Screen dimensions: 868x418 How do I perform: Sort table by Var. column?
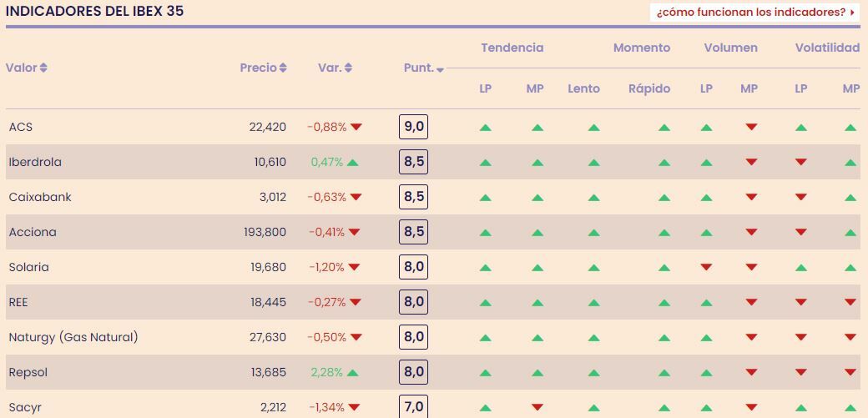tap(335, 68)
